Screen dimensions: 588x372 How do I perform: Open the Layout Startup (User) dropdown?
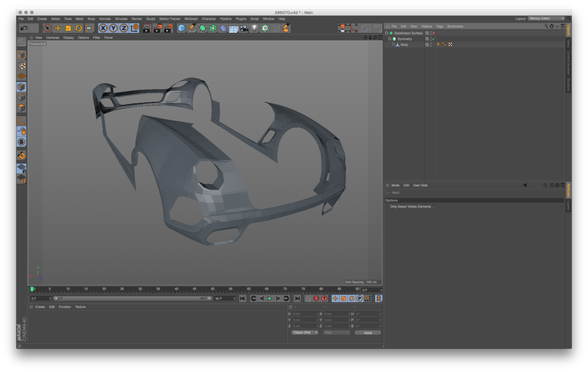coord(546,19)
